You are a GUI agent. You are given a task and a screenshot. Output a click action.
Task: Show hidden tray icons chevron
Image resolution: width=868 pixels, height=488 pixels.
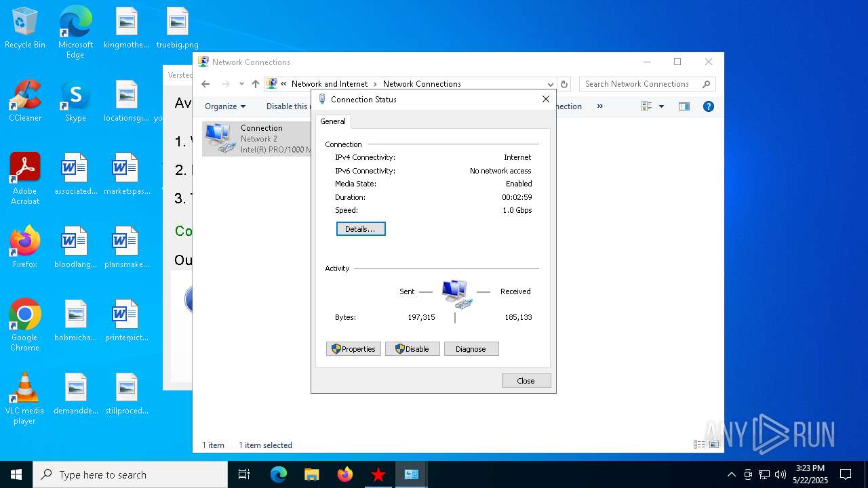click(732, 474)
